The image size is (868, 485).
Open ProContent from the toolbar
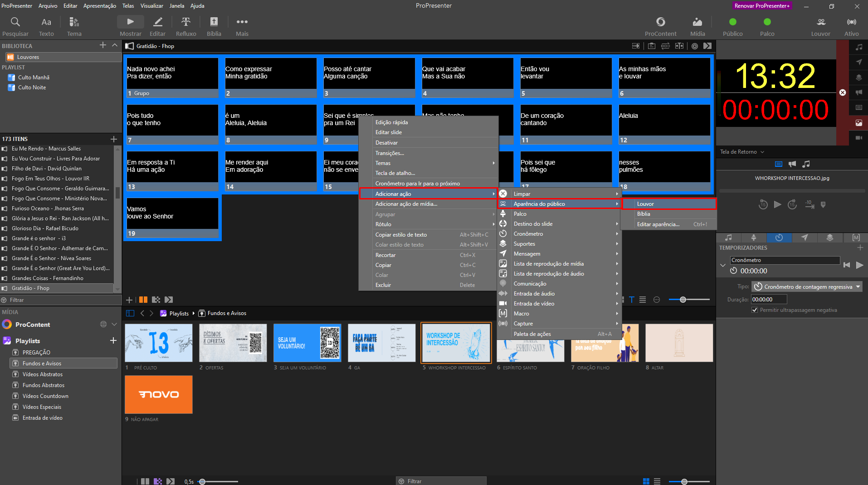(x=660, y=26)
